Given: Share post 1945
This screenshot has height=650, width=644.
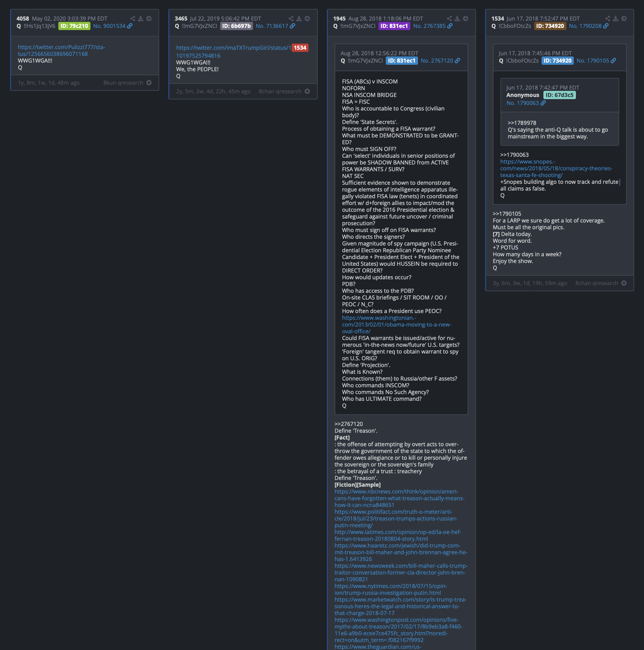Looking at the screenshot, I should coord(449,18).
